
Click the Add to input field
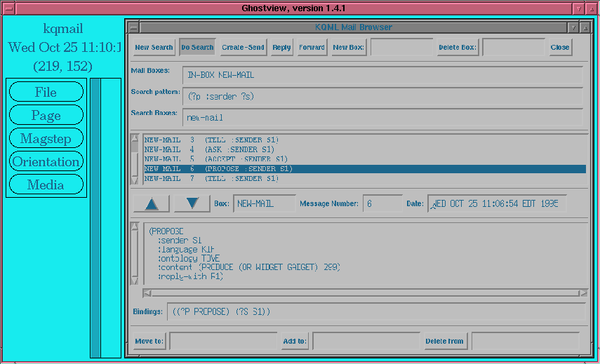click(366, 341)
